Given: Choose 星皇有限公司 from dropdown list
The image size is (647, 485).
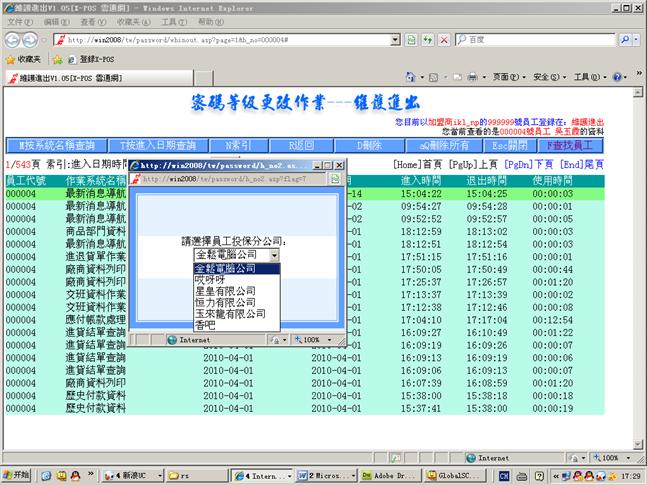Looking at the screenshot, I should click(x=225, y=291).
